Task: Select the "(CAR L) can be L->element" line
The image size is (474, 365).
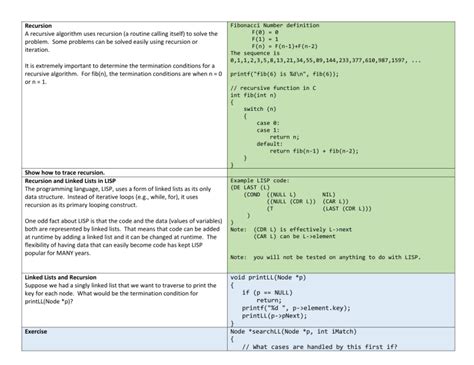Action: coord(294,236)
